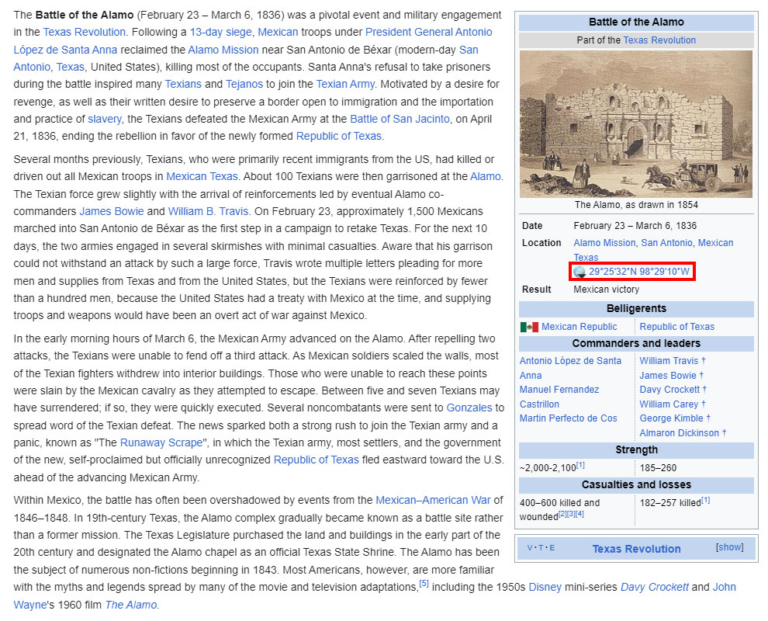Click the globe icon beside the coordinates
Viewport: 768px width, 621px height.
(x=580, y=272)
